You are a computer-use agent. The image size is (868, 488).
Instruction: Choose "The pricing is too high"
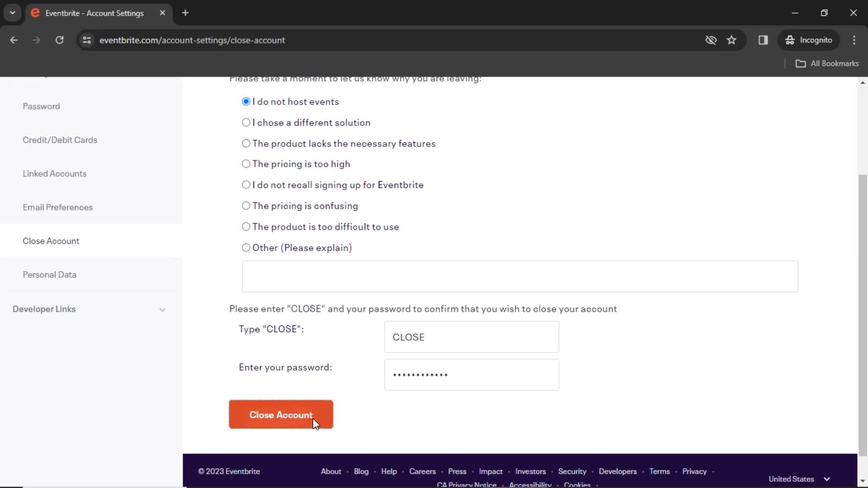pos(246,164)
